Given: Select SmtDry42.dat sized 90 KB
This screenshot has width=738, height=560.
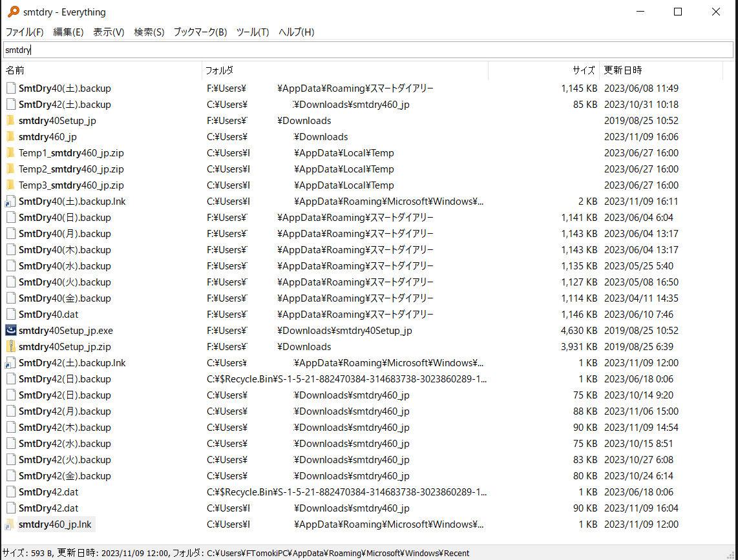Looking at the screenshot, I should (x=48, y=508).
